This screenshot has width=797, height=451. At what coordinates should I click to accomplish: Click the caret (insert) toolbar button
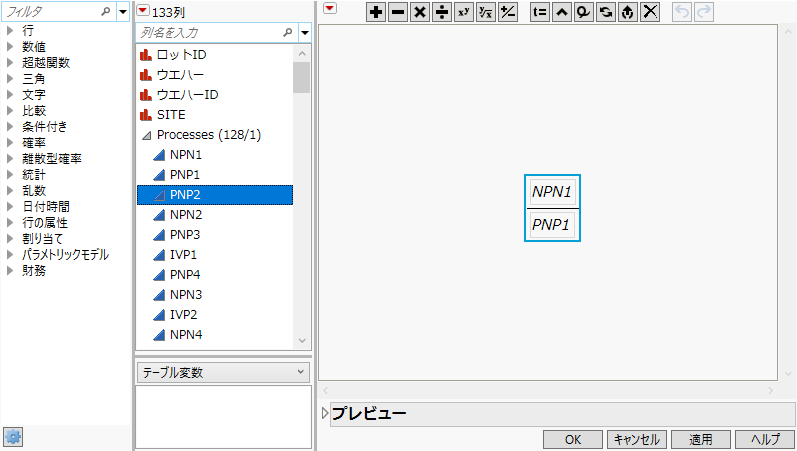pos(562,12)
